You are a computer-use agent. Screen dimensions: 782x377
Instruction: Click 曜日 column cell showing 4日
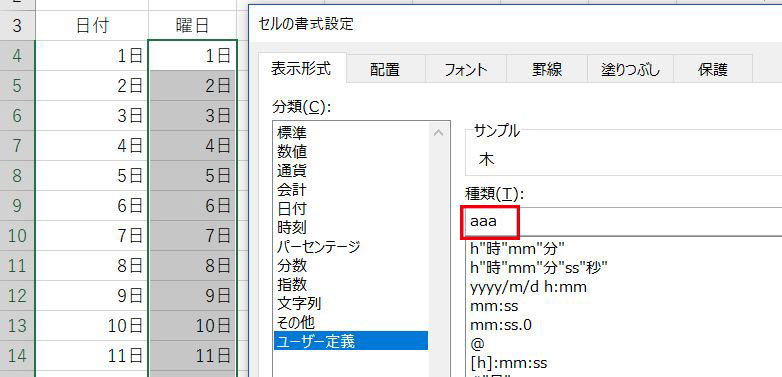point(193,145)
